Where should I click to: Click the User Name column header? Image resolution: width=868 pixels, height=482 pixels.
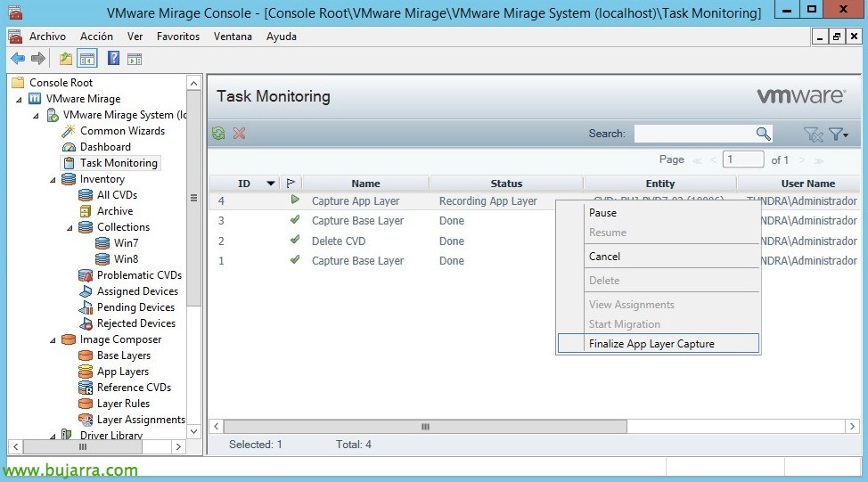798,184
